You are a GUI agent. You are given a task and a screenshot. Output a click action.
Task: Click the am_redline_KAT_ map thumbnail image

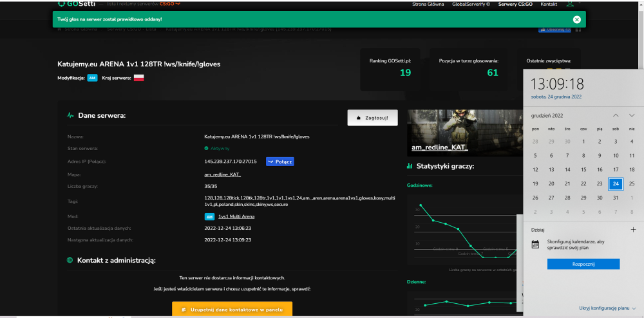[x=465, y=133]
